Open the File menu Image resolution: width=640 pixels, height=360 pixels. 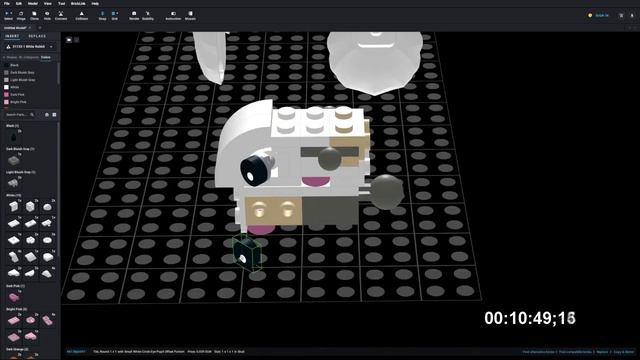pyautogui.click(x=7, y=3)
